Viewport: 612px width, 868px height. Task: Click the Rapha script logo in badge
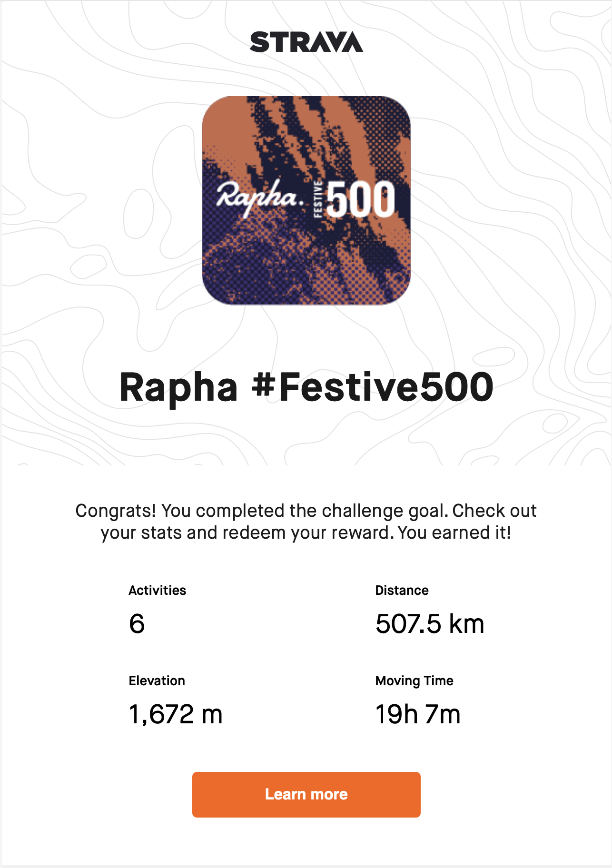point(260,197)
